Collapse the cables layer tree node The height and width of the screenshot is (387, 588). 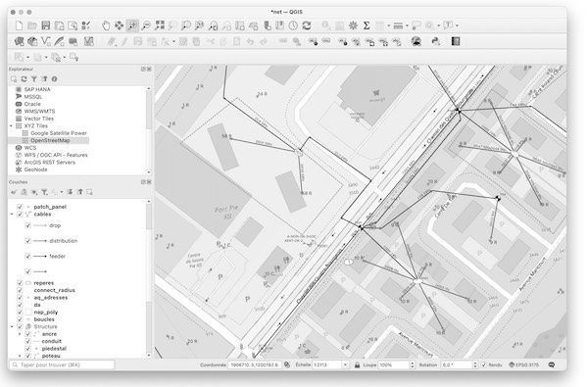tap(12, 215)
